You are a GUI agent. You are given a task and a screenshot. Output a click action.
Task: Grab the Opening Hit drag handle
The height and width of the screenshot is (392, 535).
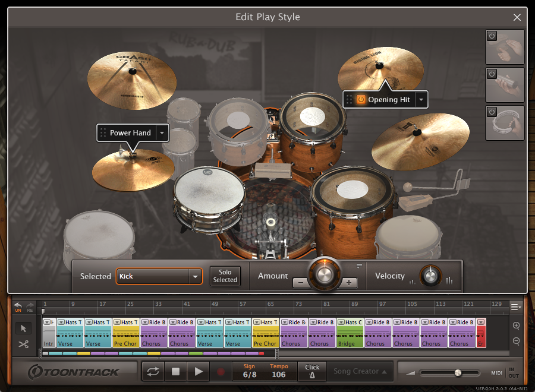tap(349, 100)
